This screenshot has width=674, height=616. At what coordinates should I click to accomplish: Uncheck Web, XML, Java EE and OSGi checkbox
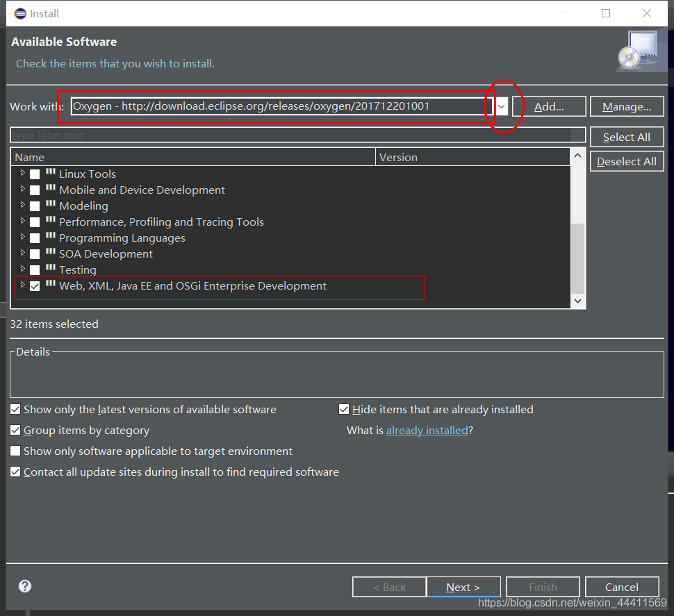(35, 285)
